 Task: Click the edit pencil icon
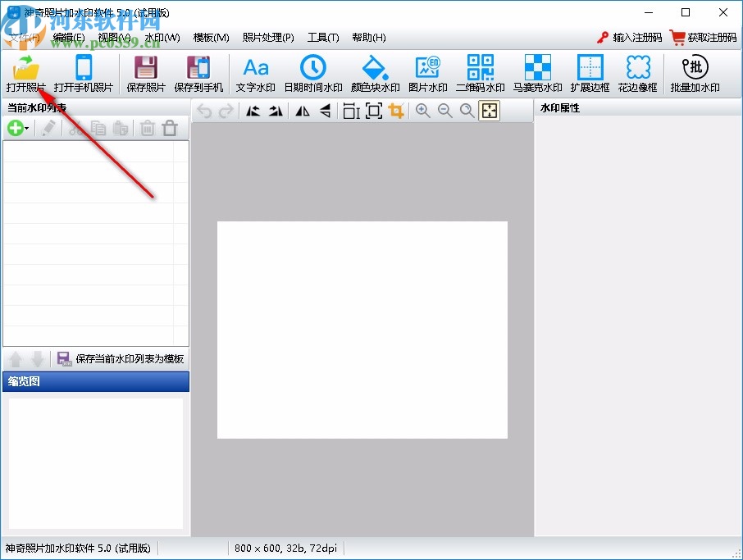tap(48, 128)
